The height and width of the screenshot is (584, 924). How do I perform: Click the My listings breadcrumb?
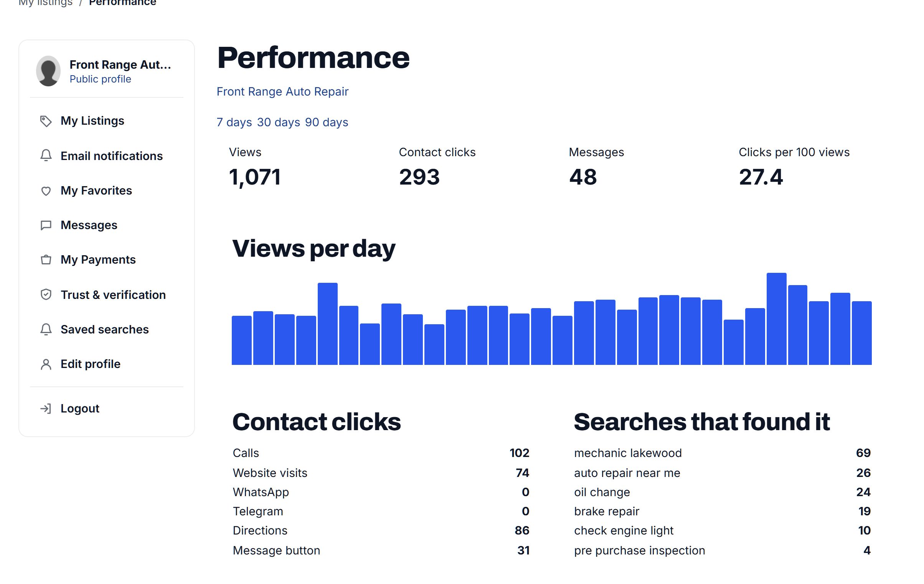(x=46, y=3)
